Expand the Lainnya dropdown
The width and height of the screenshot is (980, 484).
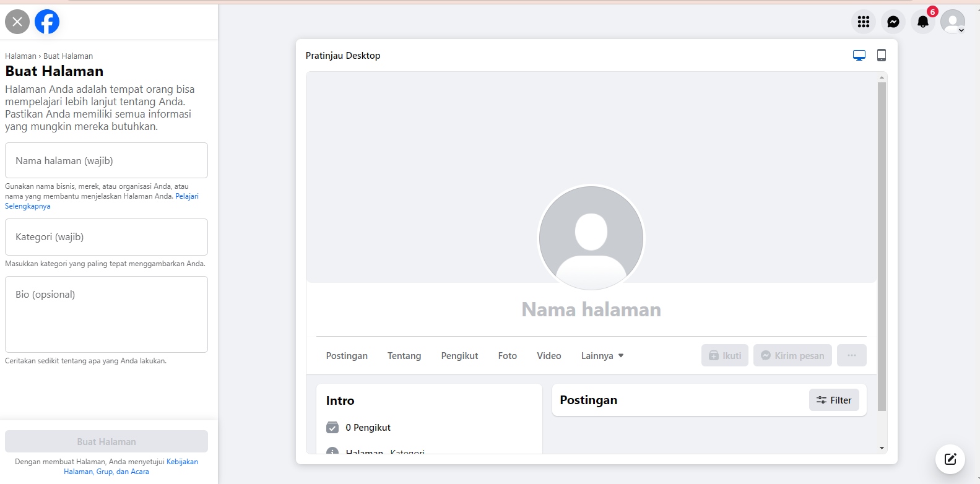(602, 356)
